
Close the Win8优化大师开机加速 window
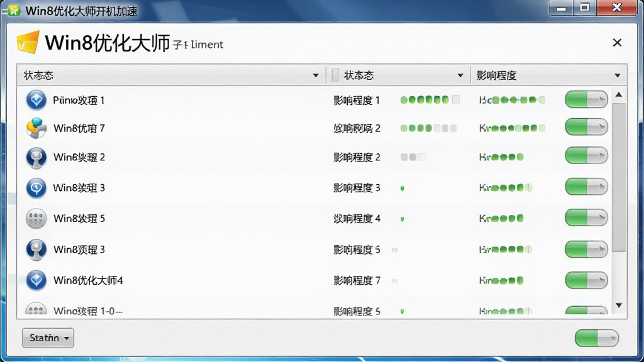tap(616, 8)
